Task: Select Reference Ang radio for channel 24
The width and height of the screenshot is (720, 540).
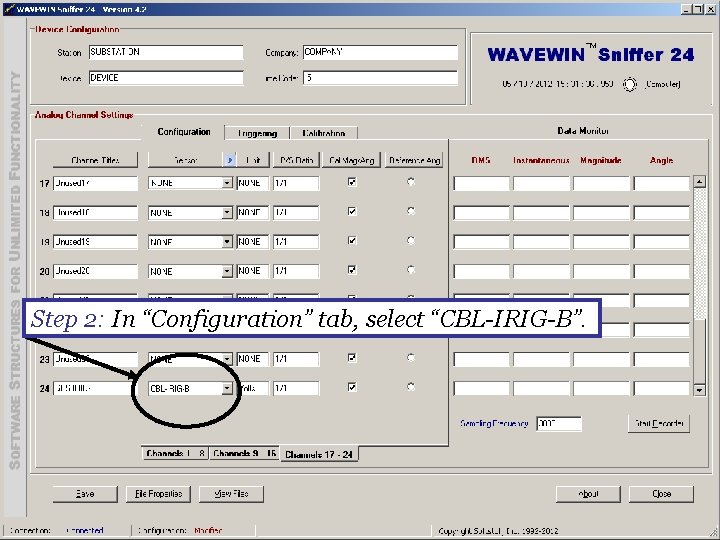Action: coord(411,387)
